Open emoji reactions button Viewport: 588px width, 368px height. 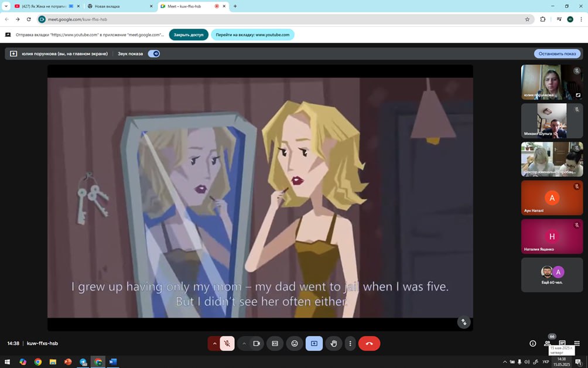pos(295,343)
